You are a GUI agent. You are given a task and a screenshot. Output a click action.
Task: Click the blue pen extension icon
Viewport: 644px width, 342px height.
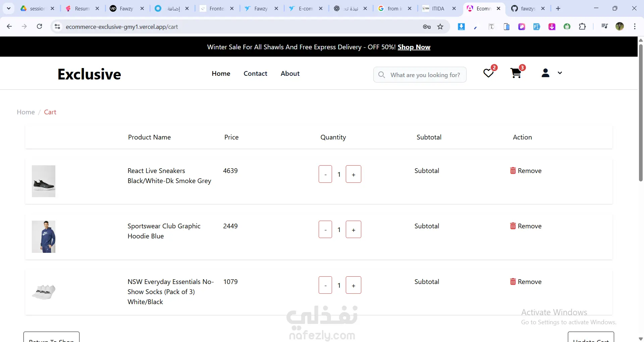[x=476, y=27]
